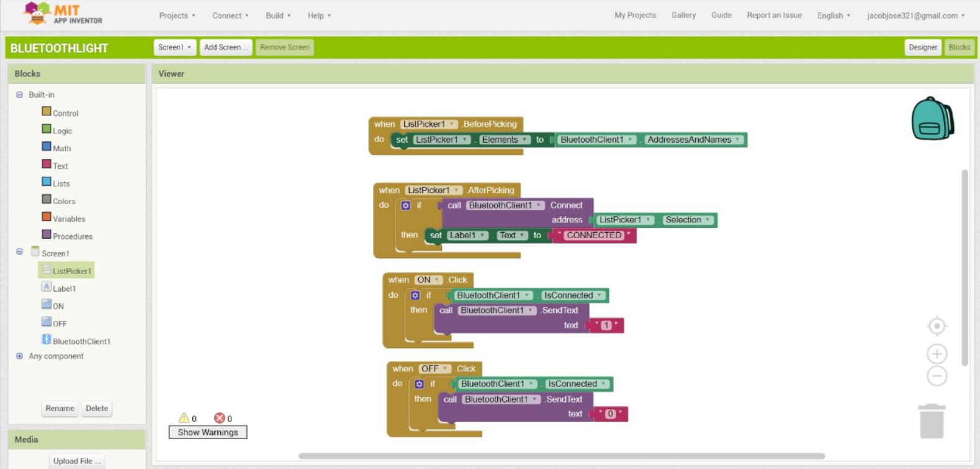
Task: Open the AddressesAndNames property dropdown
Action: tap(694, 140)
